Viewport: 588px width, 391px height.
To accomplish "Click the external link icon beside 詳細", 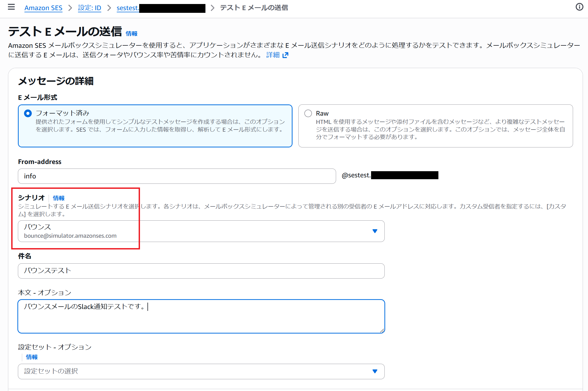I will pos(285,55).
